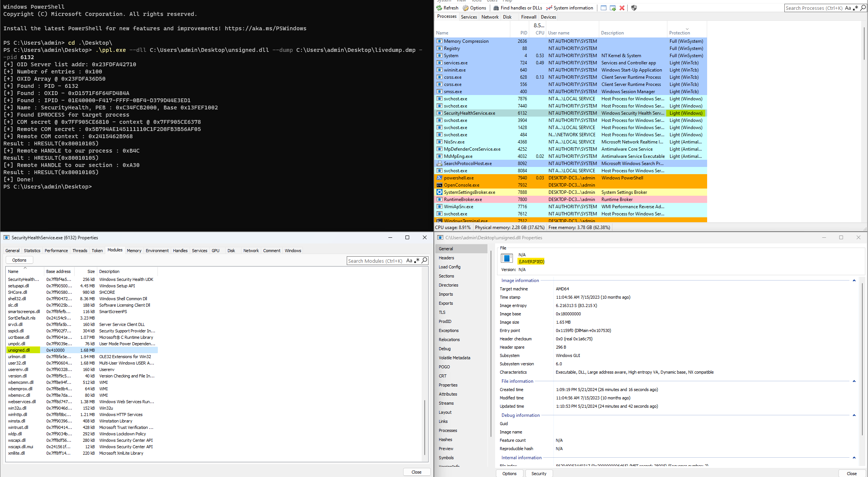Screen dimensions: 868x477
Task: Click the Refresh toolbar icon
Action: [x=439, y=8]
